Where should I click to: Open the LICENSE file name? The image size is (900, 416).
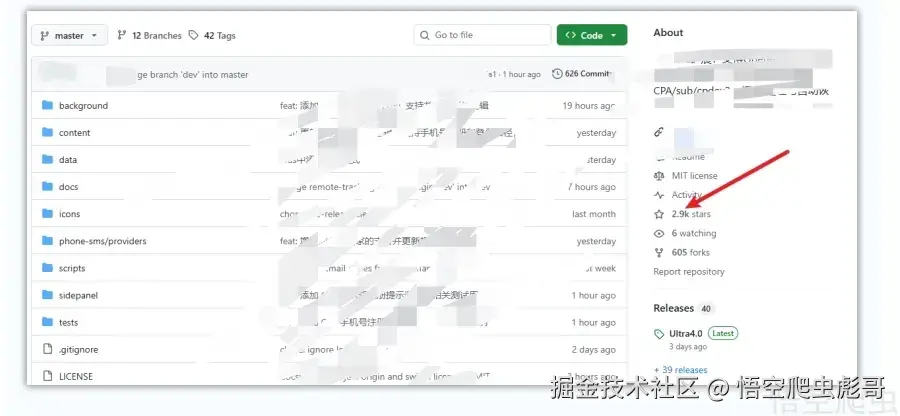(76, 376)
